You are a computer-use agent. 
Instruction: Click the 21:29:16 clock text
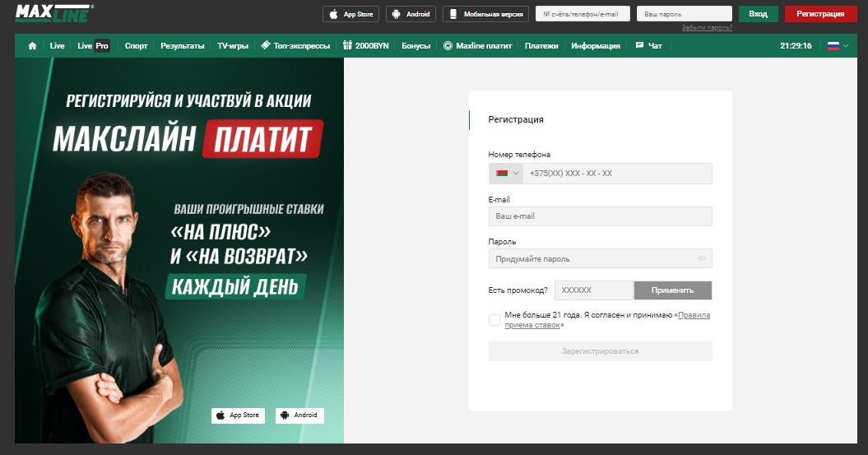tap(796, 46)
